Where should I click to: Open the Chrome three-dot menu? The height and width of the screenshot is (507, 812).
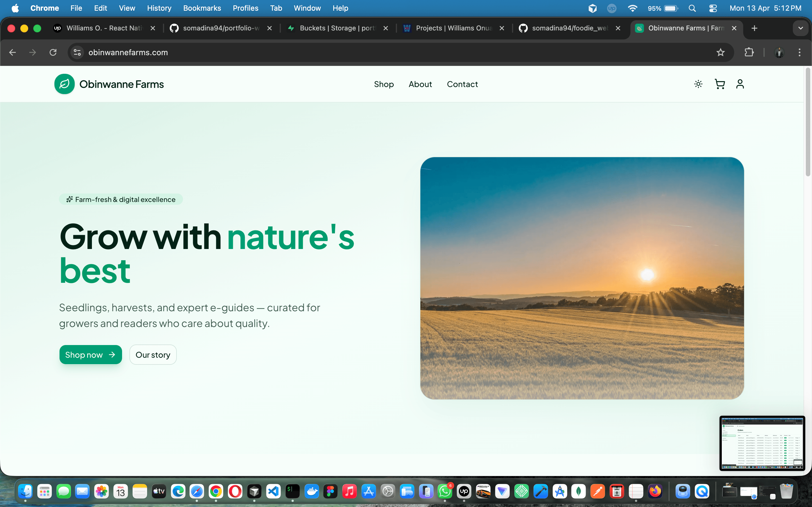pos(800,52)
